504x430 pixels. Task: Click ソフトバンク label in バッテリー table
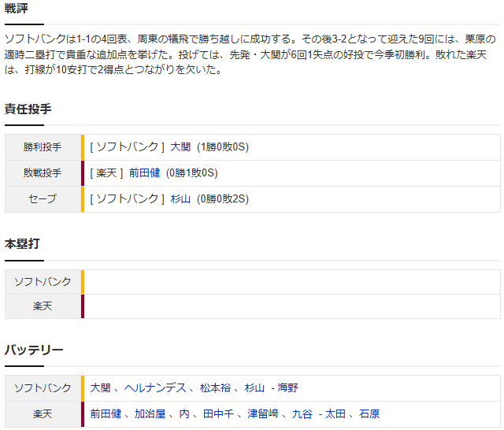[x=43, y=387]
